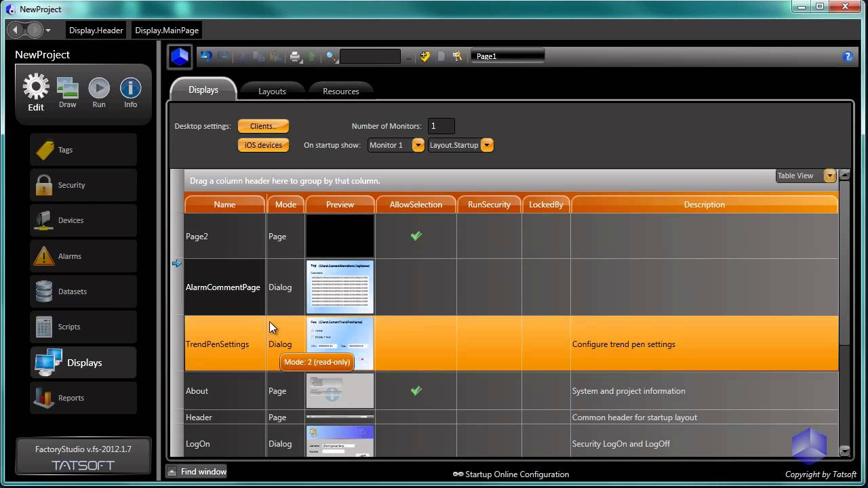Click the toolbar search input field
The image size is (868, 488).
tap(370, 57)
